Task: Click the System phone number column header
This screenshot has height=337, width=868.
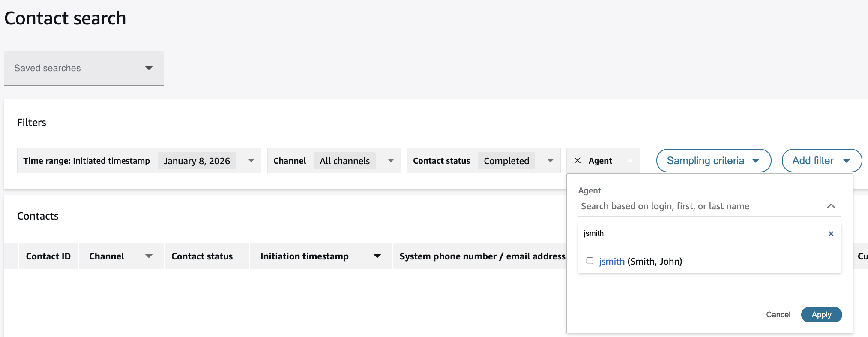Action: [482, 256]
